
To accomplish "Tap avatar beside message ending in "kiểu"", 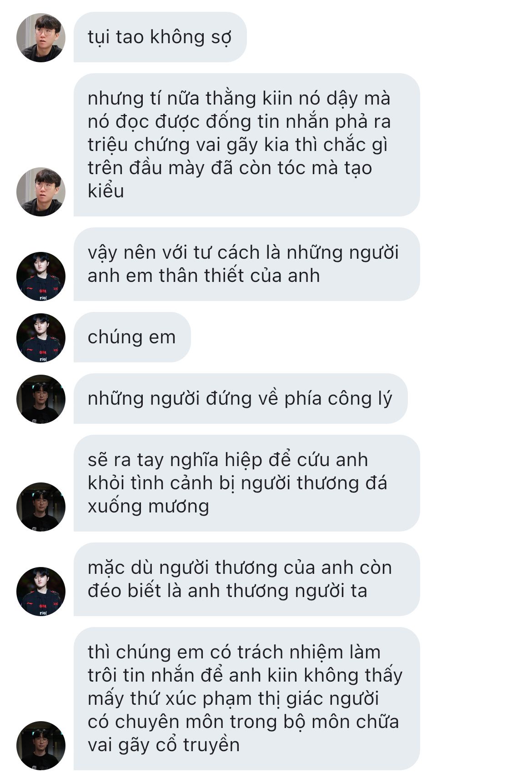I will click(41, 191).
